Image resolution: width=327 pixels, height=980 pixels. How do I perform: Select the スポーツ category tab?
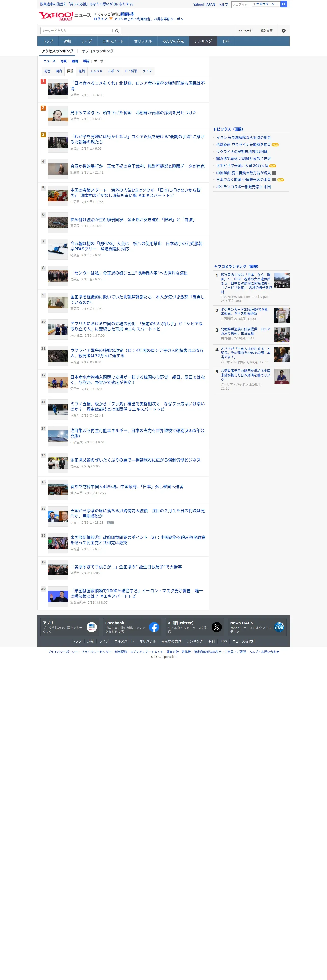click(x=113, y=71)
